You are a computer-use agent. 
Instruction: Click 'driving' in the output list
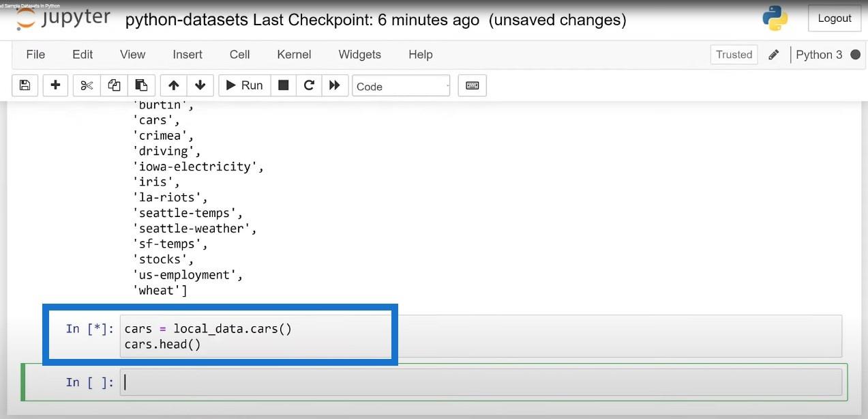[164, 151]
